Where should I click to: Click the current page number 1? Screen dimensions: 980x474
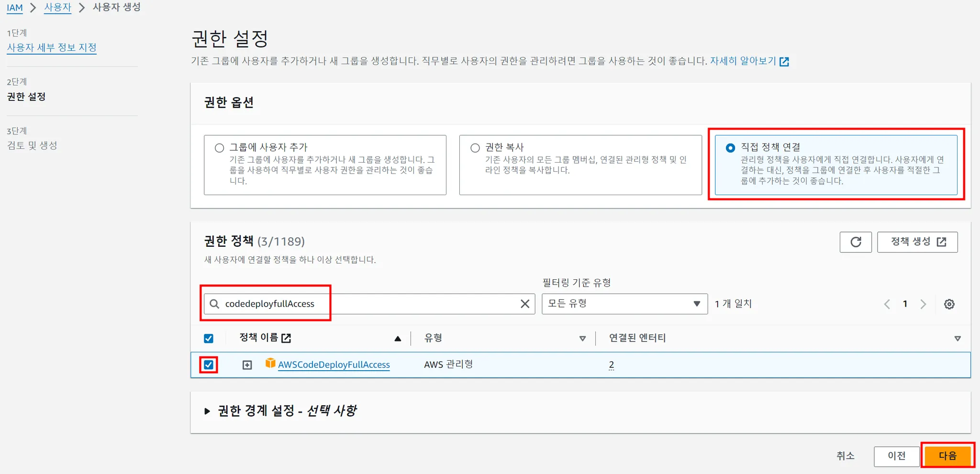(x=905, y=304)
